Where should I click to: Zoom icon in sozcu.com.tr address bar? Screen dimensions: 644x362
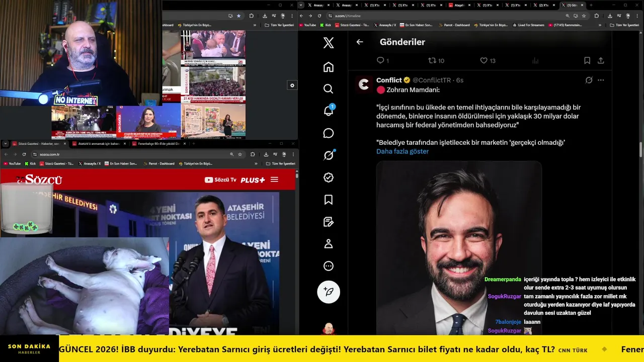tap(231, 154)
